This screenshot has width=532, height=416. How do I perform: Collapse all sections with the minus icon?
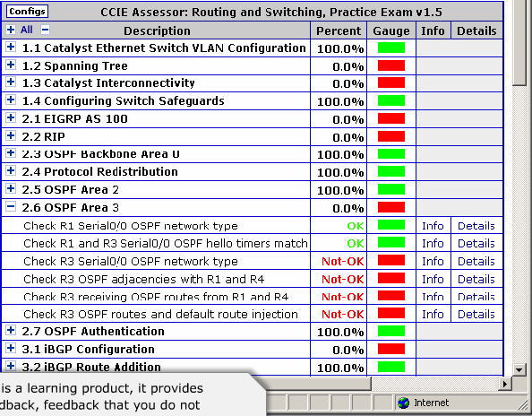45,30
